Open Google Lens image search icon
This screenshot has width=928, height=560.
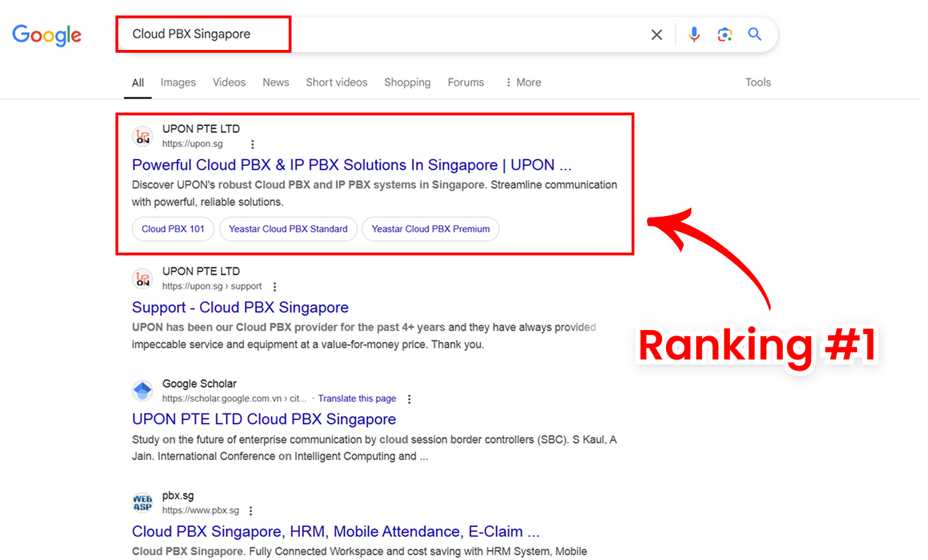point(725,34)
